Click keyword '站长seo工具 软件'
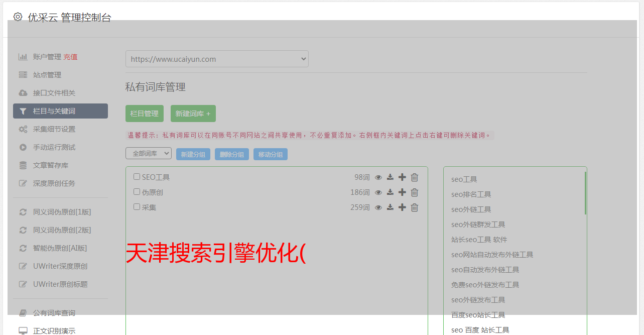Viewport: 644px width, 335px height. click(x=479, y=240)
